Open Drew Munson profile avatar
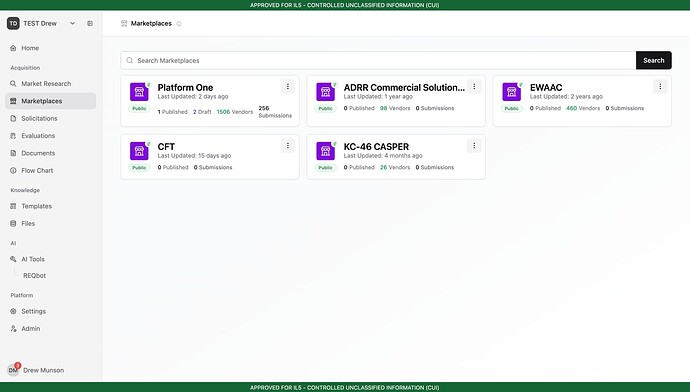The height and width of the screenshot is (392, 690). coord(13,370)
